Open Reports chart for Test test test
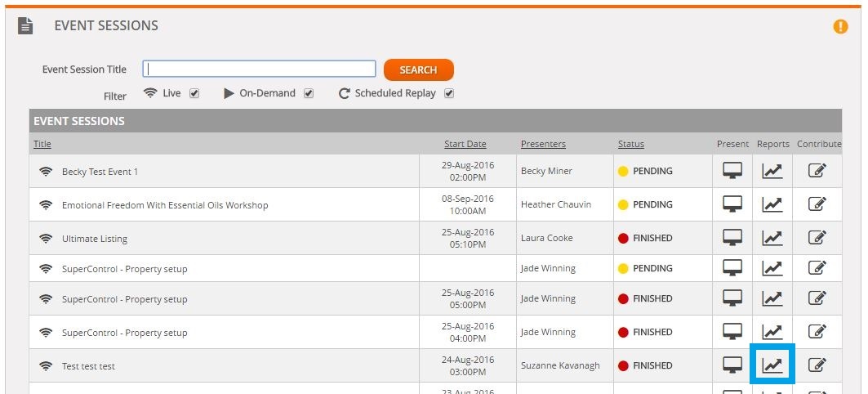Image resolution: width=868 pixels, height=394 pixels. tap(772, 365)
